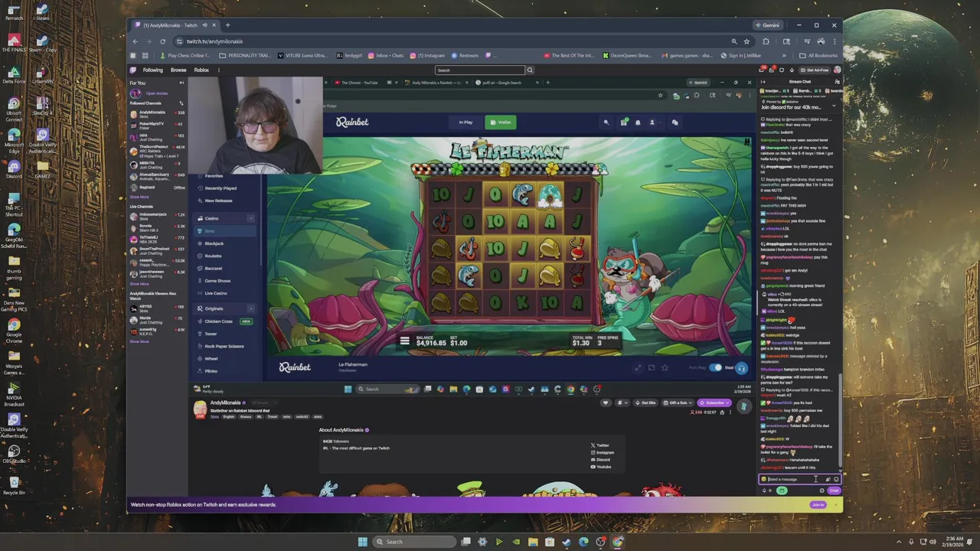Toggle the follow heart button
Image resolution: width=980 pixels, height=551 pixels.
pyautogui.click(x=606, y=403)
